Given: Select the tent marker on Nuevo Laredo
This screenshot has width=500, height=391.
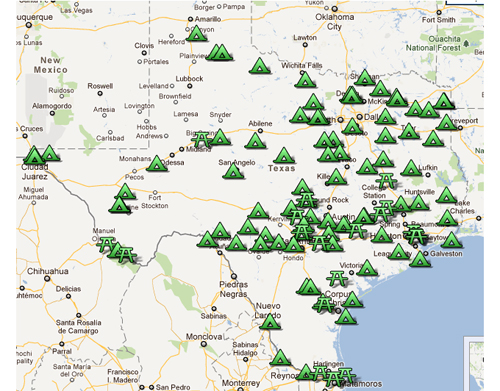Looking at the screenshot, I should 270,322.
